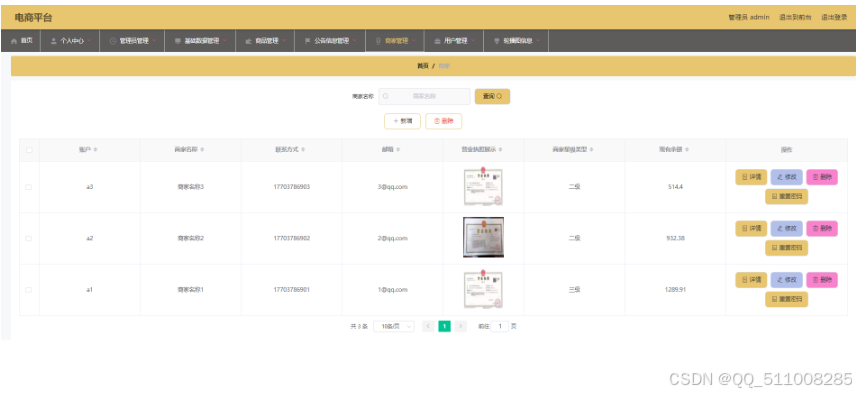This screenshot has width=856, height=394.
Task: Expand the 个人中心 nav dropdown
Action: [70, 41]
